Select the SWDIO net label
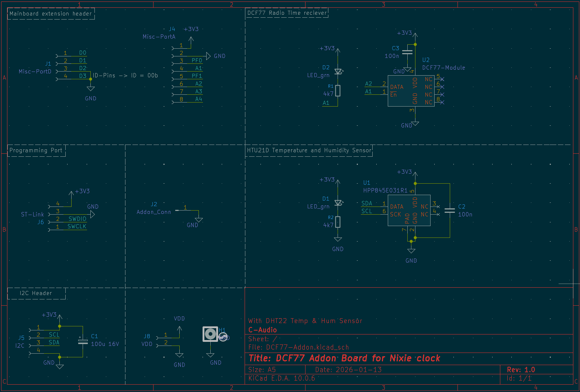The width and height of the screenshot is (580, 392). (77, 219)
